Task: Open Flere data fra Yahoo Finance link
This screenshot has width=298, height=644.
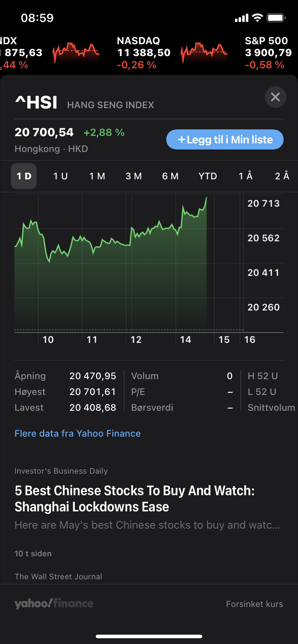Action: pos(78,433)
